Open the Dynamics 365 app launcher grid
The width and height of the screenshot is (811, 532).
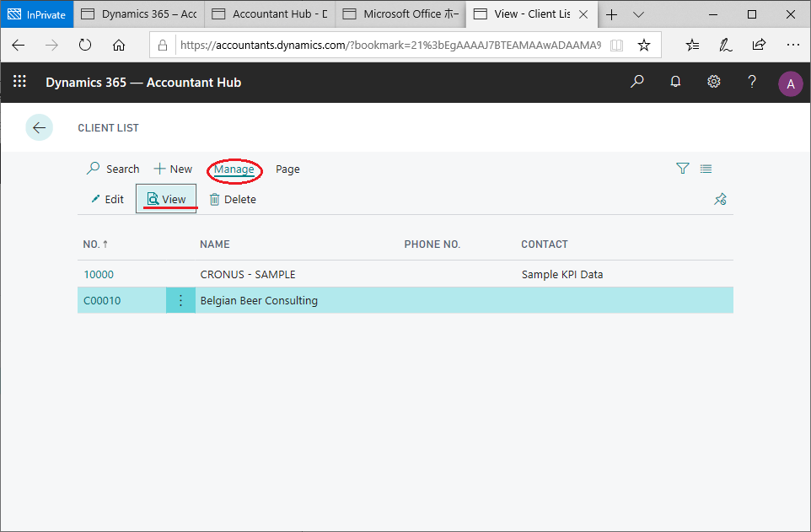point(19,81)
